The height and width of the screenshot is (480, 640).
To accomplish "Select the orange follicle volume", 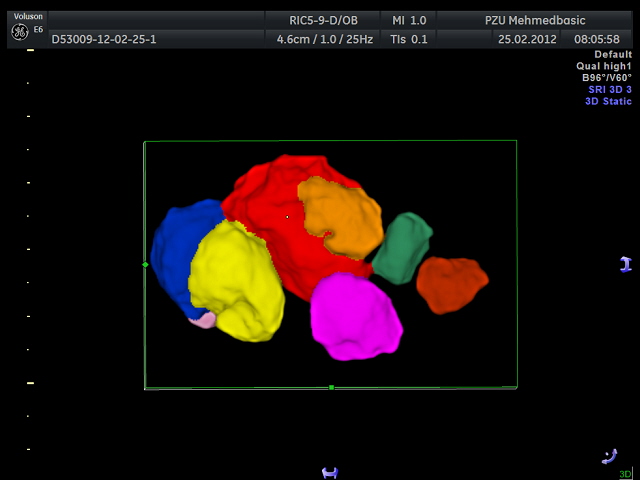I will [x=340, y=215].
